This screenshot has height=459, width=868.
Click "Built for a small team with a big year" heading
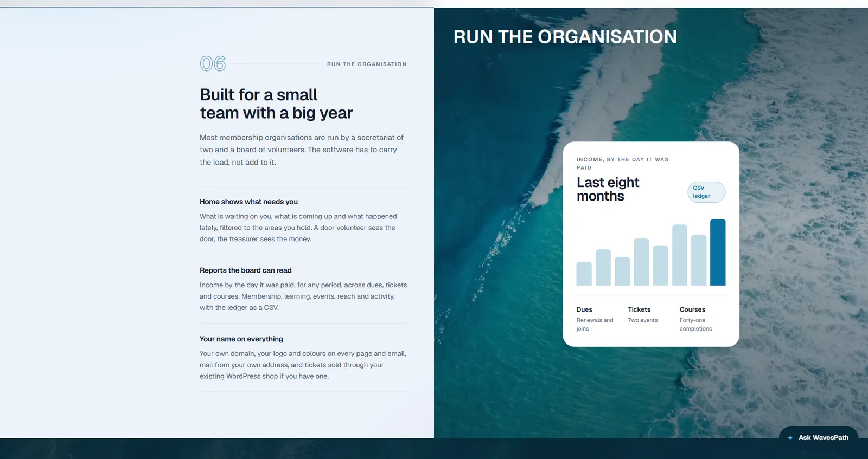[x=276, y=104]
